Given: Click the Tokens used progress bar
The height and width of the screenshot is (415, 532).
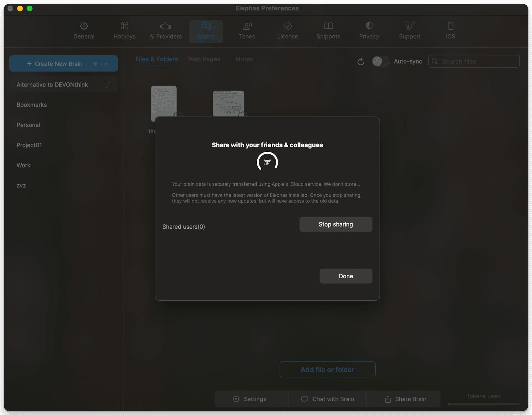Looking at the screenshot, I should click(483, 404).
